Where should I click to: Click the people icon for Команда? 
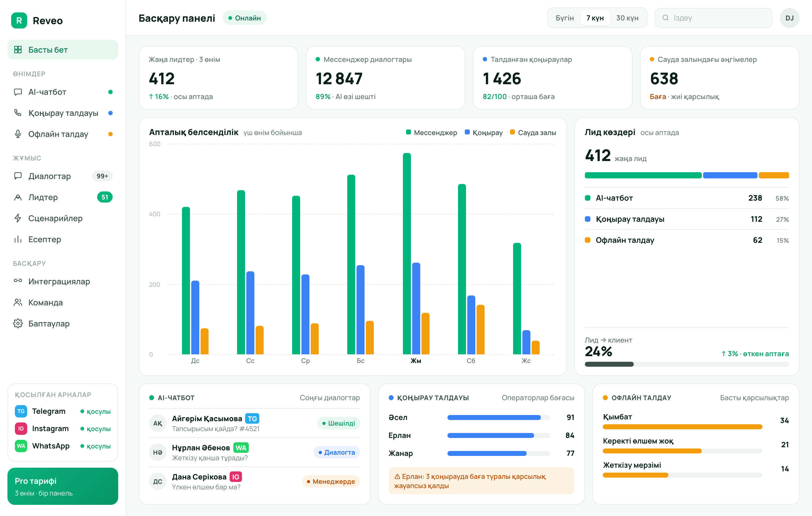pyautogui.click(x=18, y=302)
